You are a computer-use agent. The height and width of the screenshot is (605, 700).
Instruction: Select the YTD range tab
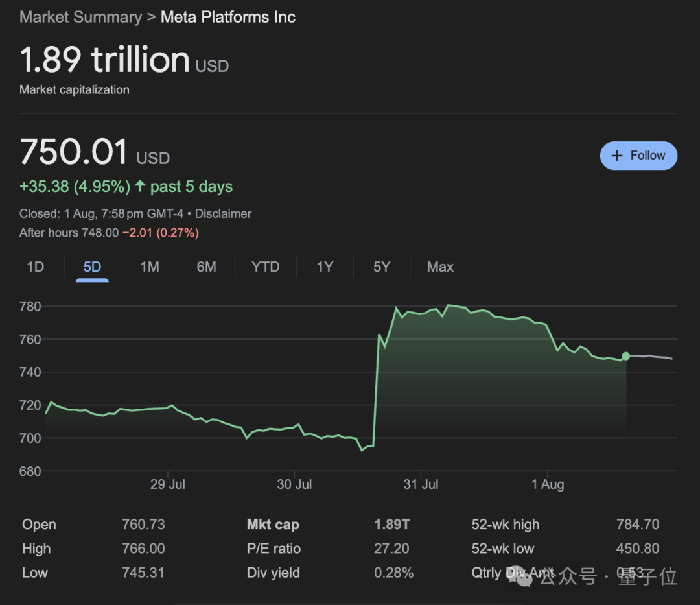coord(265,267)
